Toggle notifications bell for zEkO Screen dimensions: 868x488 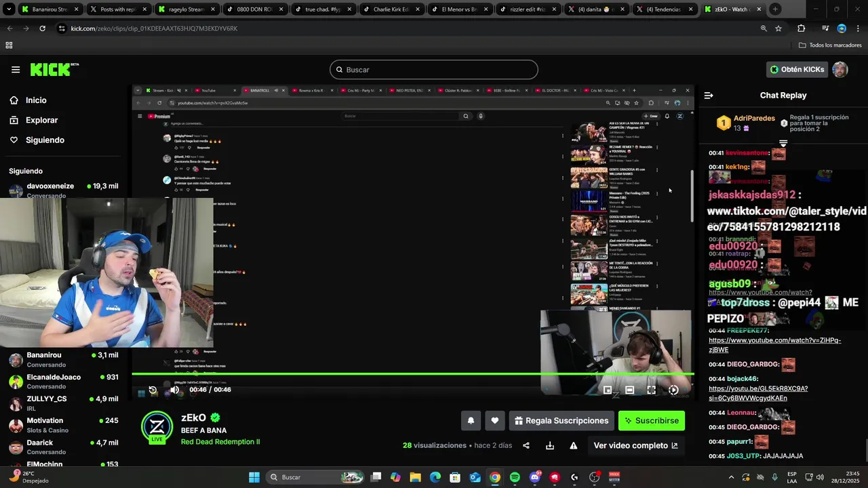coord(471,421)
